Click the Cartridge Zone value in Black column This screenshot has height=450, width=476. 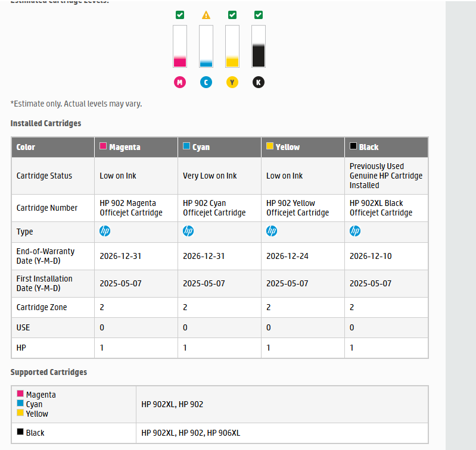(352, 307)
